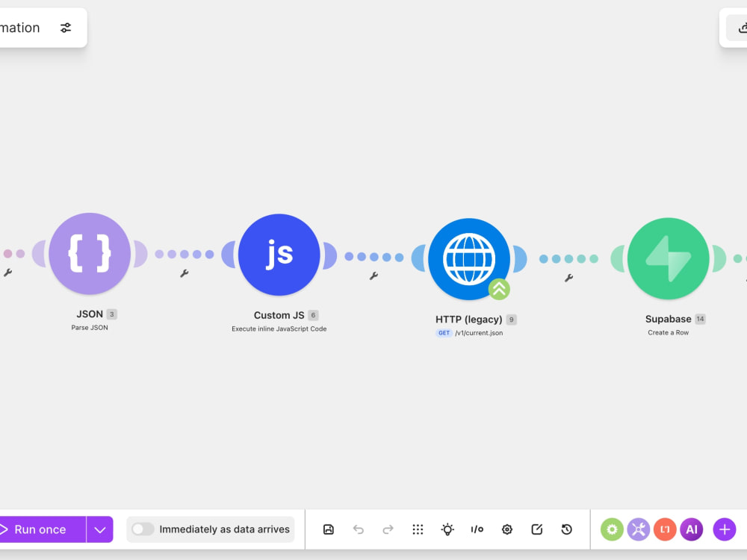The width and height of the screenshot is (747, 560).
Task: Undo the last change
Action: click(359, 529)
